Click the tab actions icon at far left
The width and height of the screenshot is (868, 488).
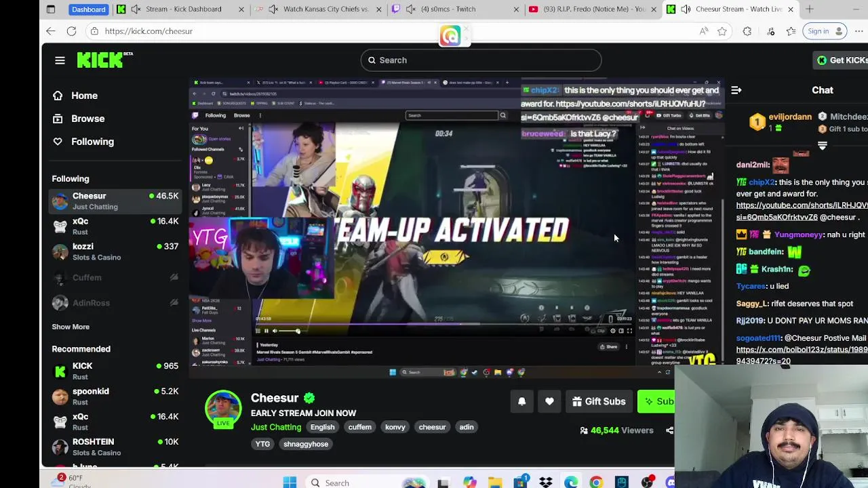(x=51, y=9)
